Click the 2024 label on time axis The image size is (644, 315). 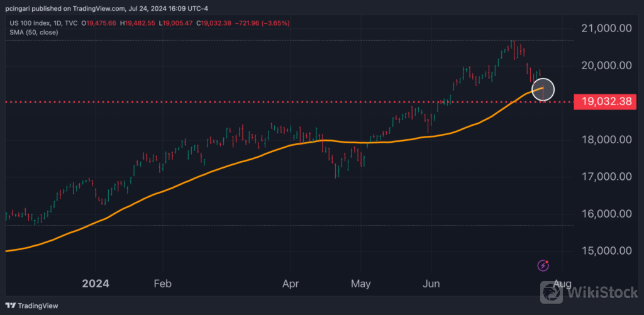point(96,284)
